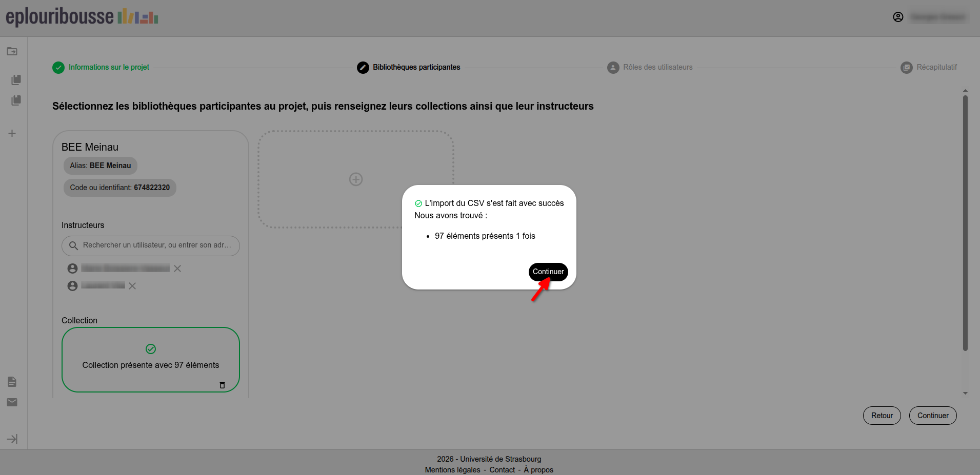Remove the first instructor with X

tap(177, 269)
